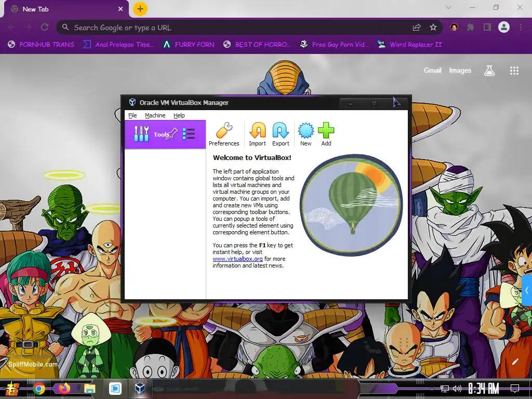Open the Windows notification center
Viewport: 532px width, 399px height.
point(515,389)
